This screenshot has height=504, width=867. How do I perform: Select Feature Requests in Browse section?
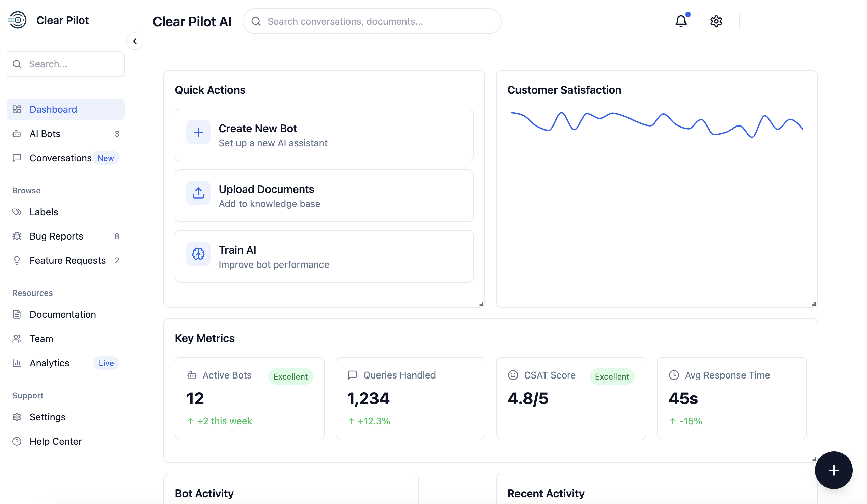67,260
